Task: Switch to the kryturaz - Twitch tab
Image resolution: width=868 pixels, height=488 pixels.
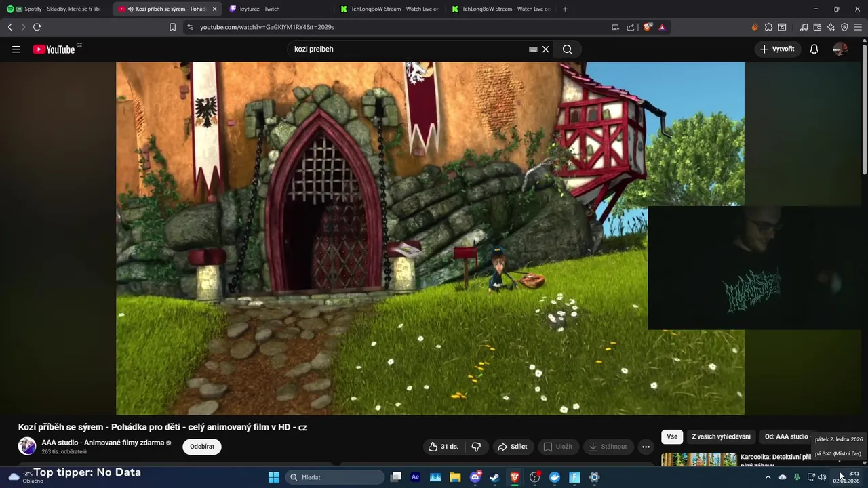Action: point(278,9)
